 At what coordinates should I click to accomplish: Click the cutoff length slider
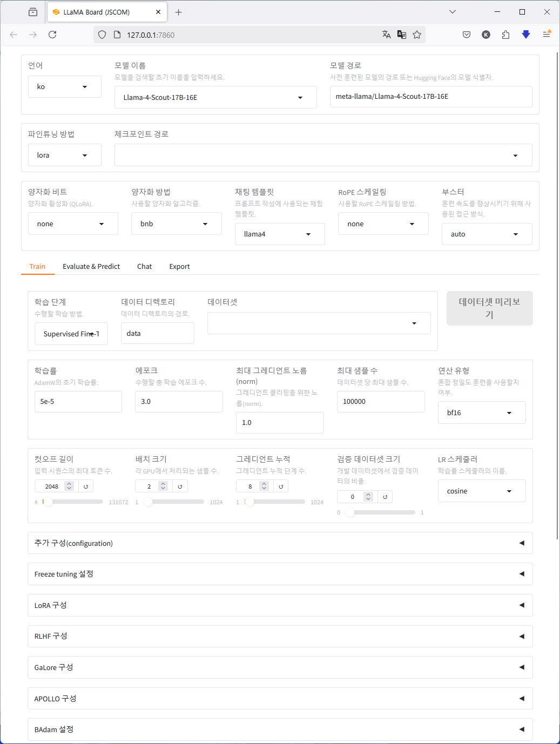pos(73,502)
